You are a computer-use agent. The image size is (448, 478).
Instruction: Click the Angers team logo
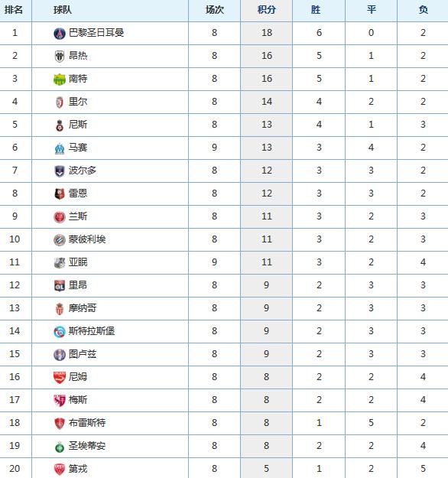point(60,57)
